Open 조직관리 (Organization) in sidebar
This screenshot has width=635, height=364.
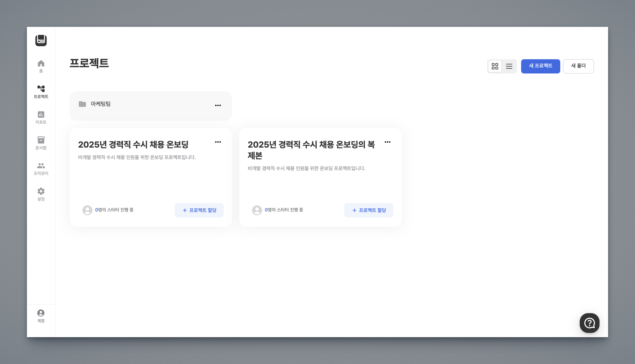click(41, 169)
